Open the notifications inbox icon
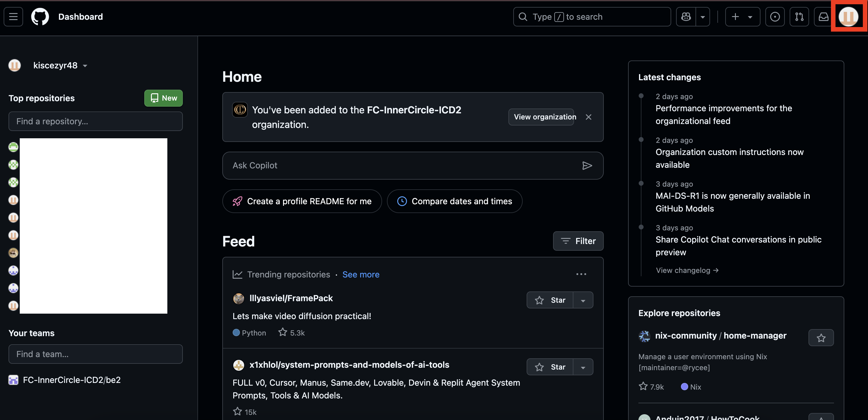Screen dimensions: 868x420 tap(823, 16)
